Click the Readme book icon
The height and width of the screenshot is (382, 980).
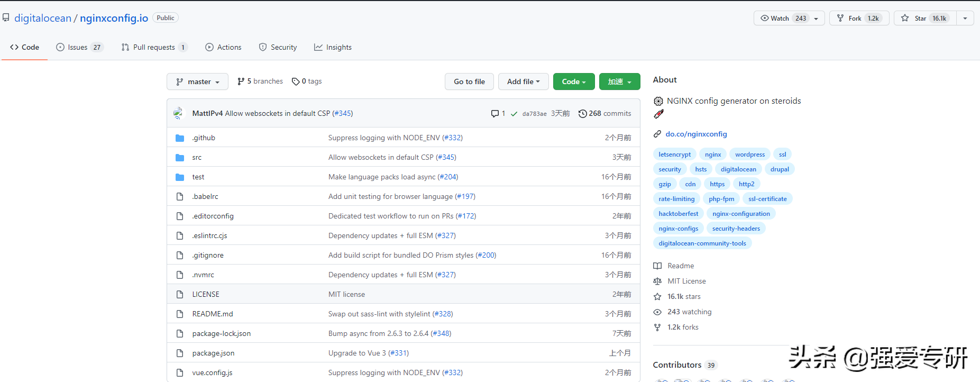657,266
